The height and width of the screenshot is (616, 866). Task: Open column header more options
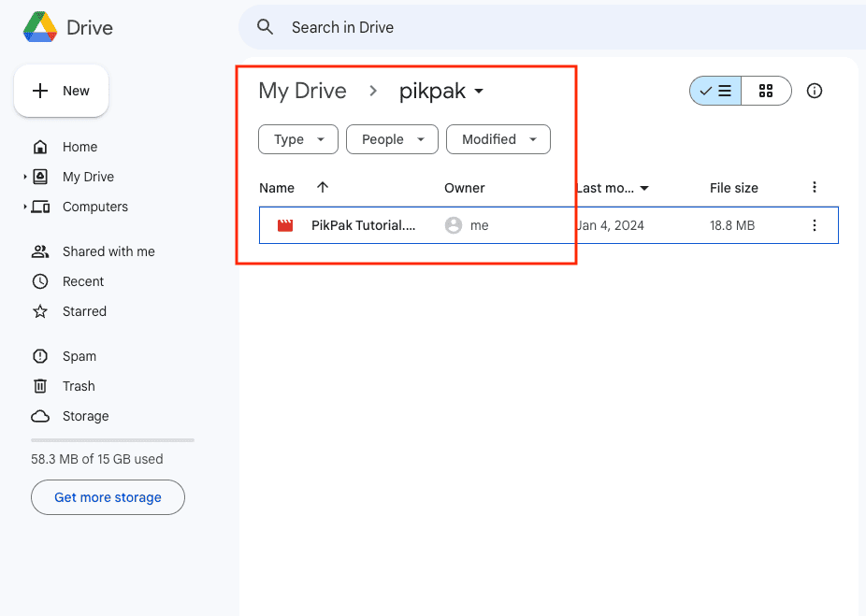814,188
